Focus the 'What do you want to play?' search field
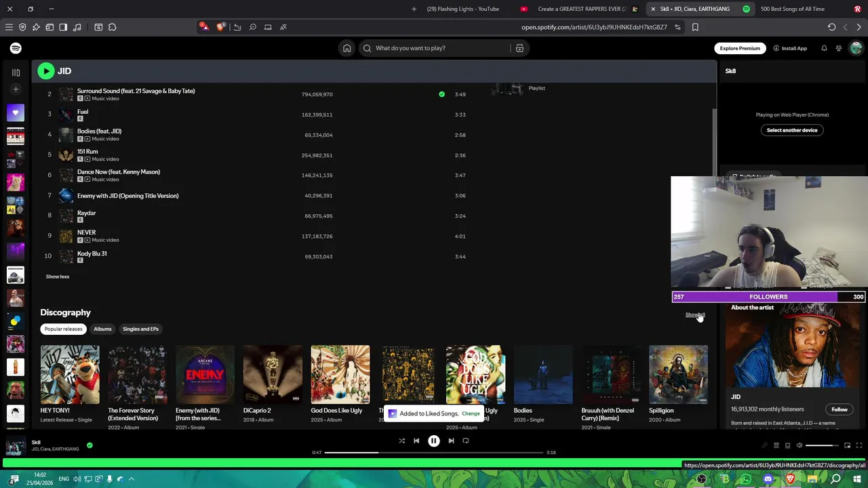Image resolution: width=868 pixels, height=488 pixels. (434, 48)
